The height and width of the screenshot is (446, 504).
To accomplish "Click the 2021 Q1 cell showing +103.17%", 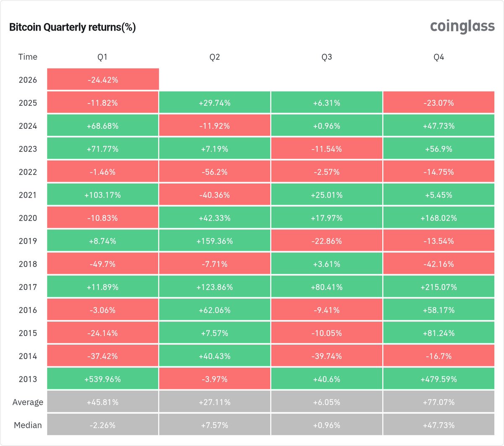I will coord(103,195).
